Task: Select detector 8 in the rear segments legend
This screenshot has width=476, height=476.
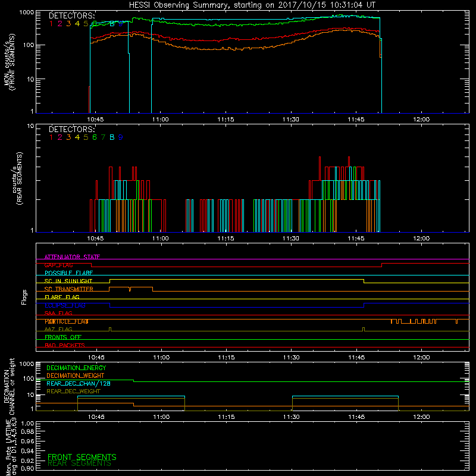Action: [112, 137]
